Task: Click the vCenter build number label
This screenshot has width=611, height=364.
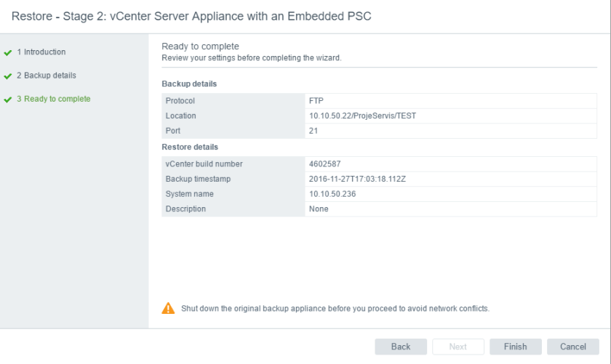Action: pyautogui.click(x=204, y=164)
